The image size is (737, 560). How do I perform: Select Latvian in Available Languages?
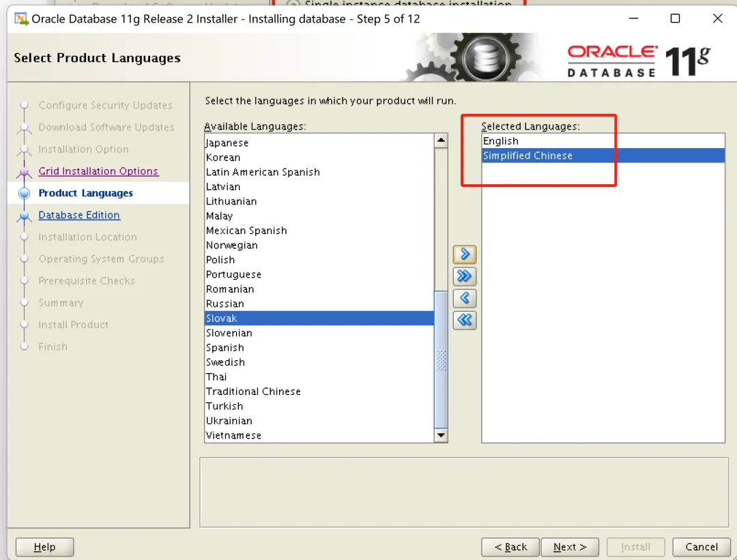(x=319, y=186)
